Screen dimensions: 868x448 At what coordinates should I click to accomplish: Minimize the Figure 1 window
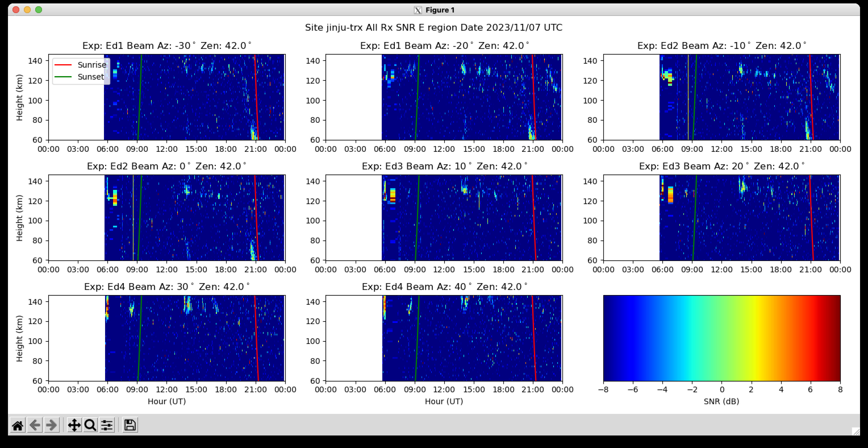click(x=27, y=10)
